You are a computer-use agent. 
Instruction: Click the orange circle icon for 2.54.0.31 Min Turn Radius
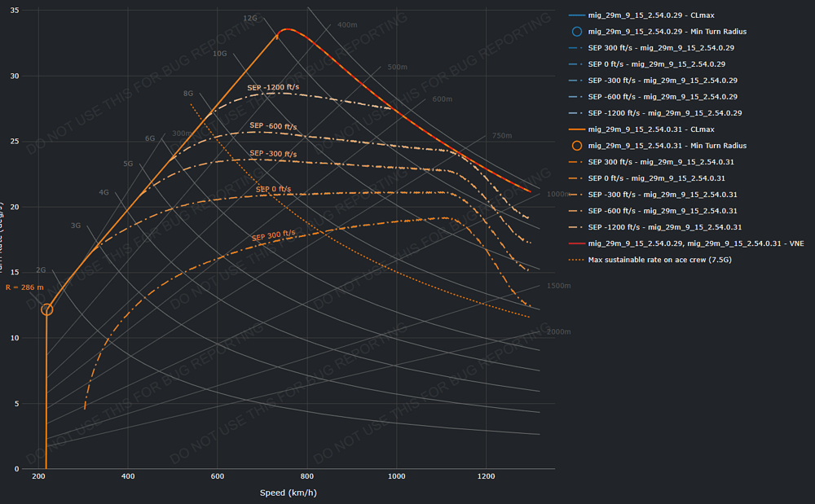pyautogui.click(x=577, y=146)
